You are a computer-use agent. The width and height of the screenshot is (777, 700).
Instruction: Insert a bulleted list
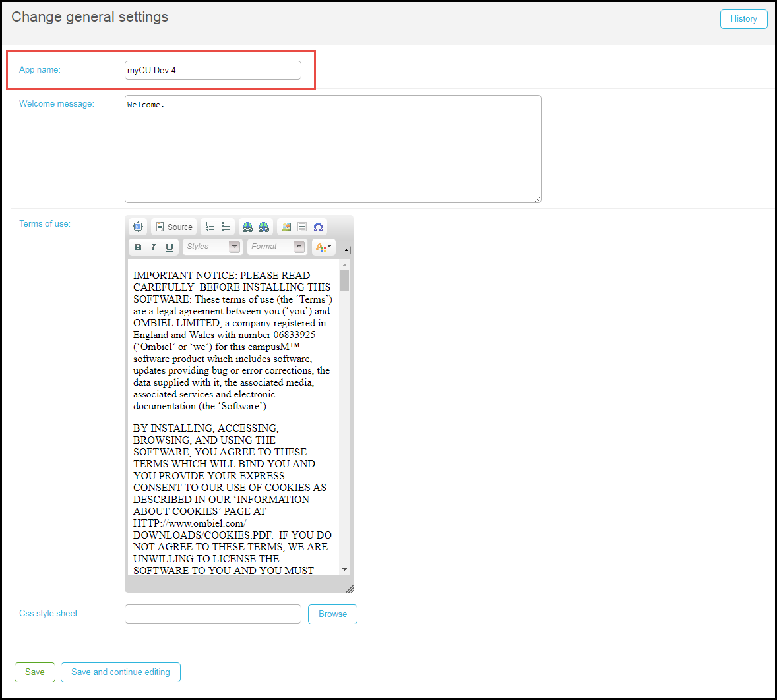pos(226,227)
